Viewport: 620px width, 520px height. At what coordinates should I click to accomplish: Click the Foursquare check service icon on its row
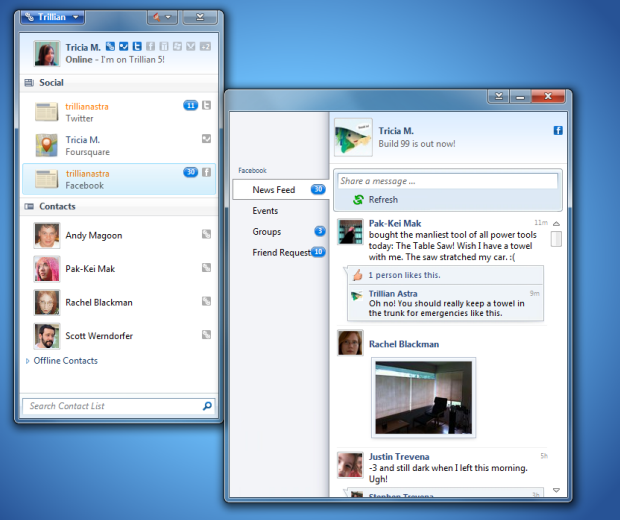pyautogui.click(x=206, y=139)
